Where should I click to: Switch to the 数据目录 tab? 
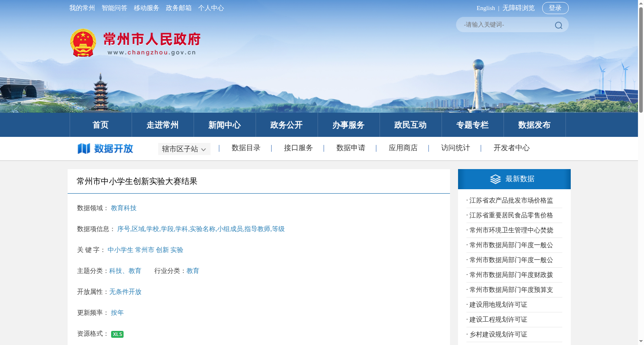(x=246, y=148)
